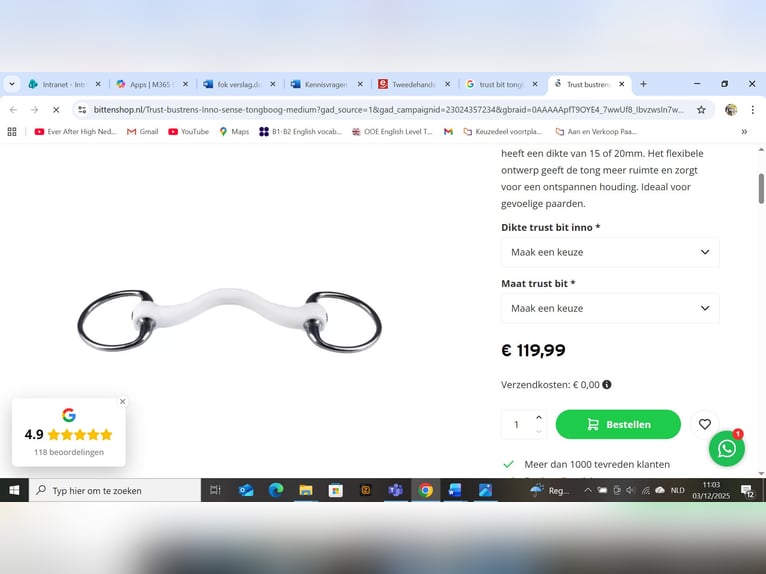766x574 pixels.
Task: Open the YouTube bookmark
Action: point(189,131)
